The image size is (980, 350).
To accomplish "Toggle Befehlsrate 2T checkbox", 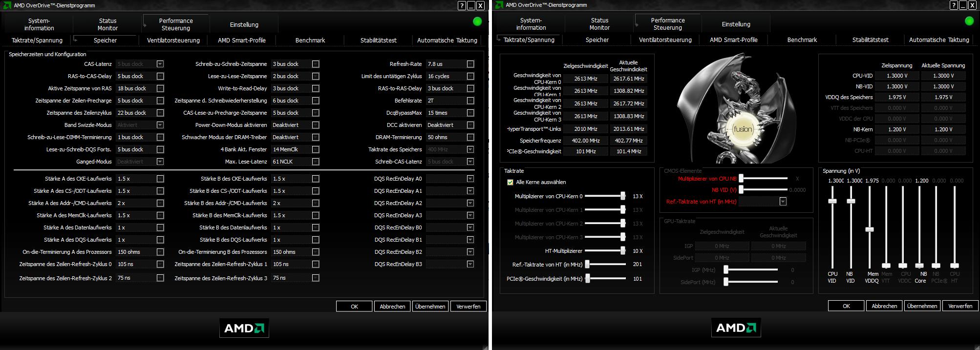I will click(x=470, y=101).
